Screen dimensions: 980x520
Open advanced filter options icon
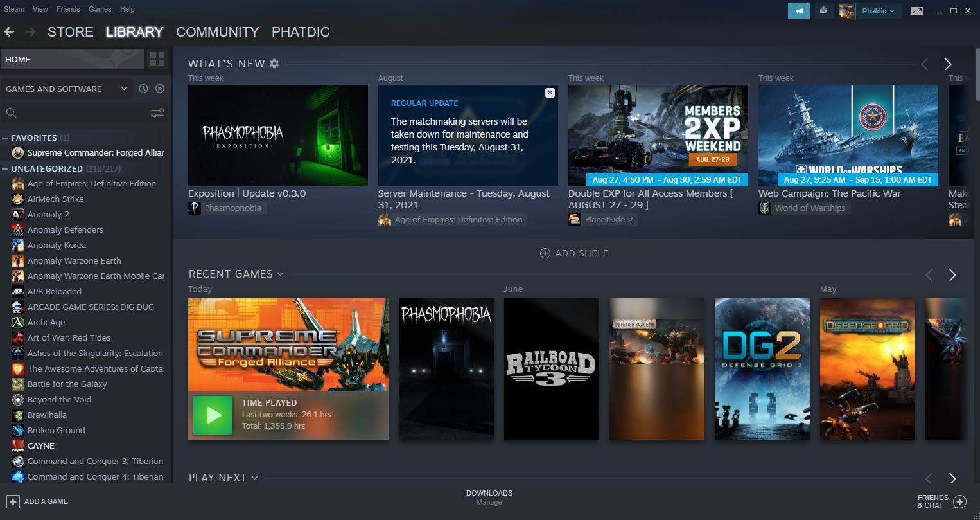pos(157,113)
